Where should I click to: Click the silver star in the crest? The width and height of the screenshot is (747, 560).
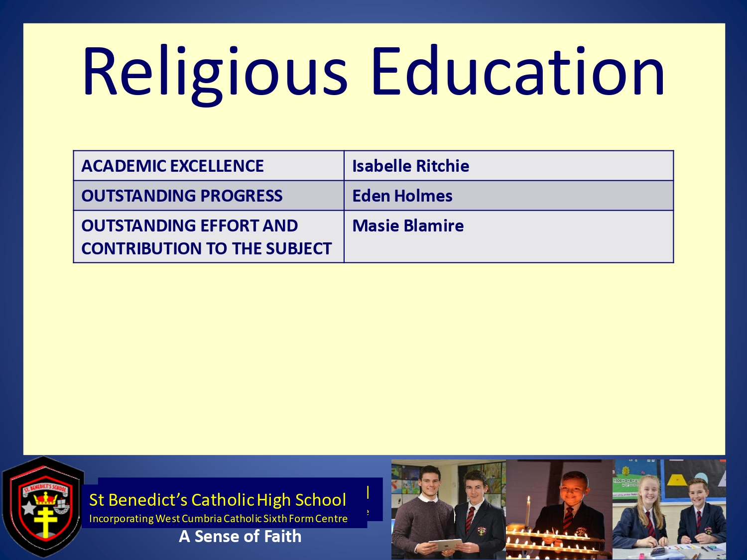coord(28,508)
